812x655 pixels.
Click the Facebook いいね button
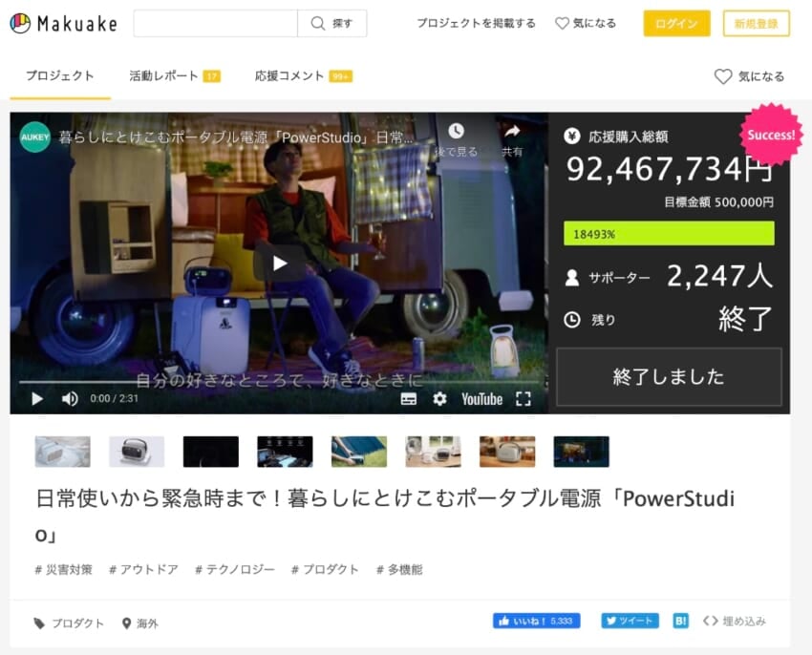[536, 621]
